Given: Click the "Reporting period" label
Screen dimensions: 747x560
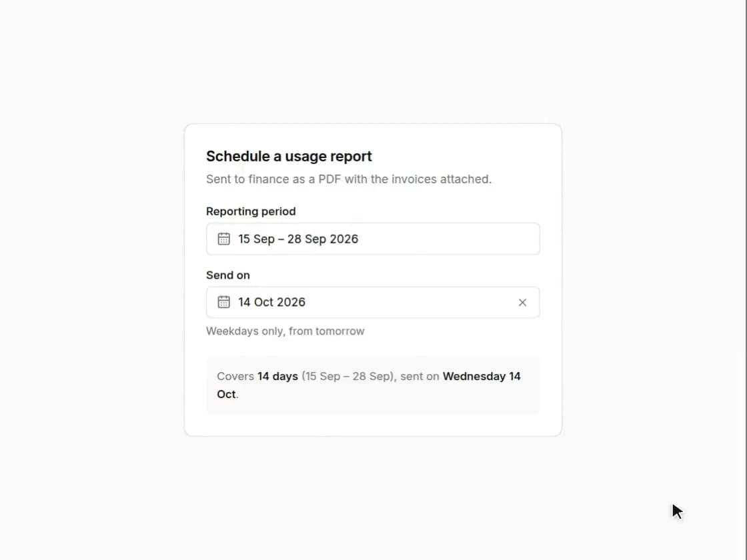Looking at the screenshot, I should [x=251, y=211].
